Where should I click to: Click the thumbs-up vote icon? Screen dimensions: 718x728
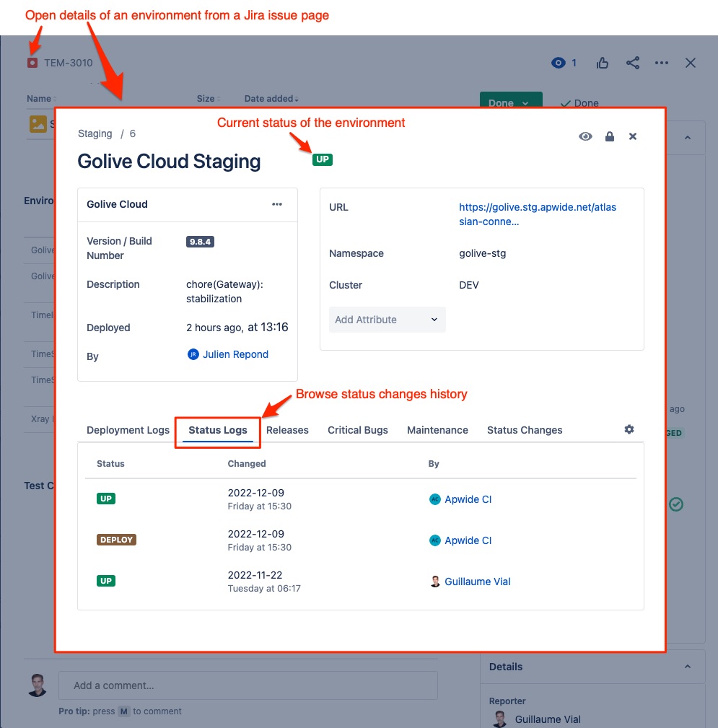[603, 63]
